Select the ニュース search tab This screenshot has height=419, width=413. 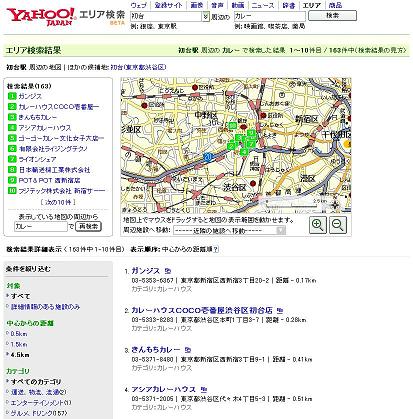[263, 5]
